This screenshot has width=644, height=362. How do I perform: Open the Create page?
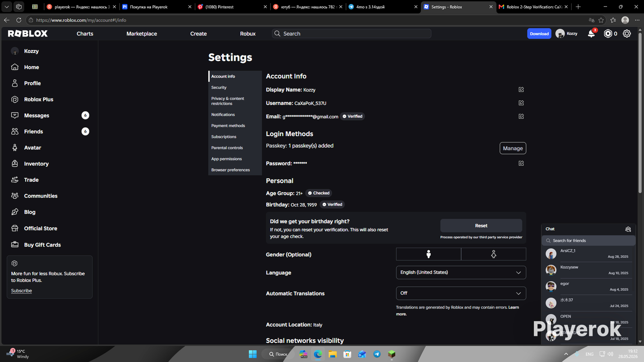(x=198, y=34)
